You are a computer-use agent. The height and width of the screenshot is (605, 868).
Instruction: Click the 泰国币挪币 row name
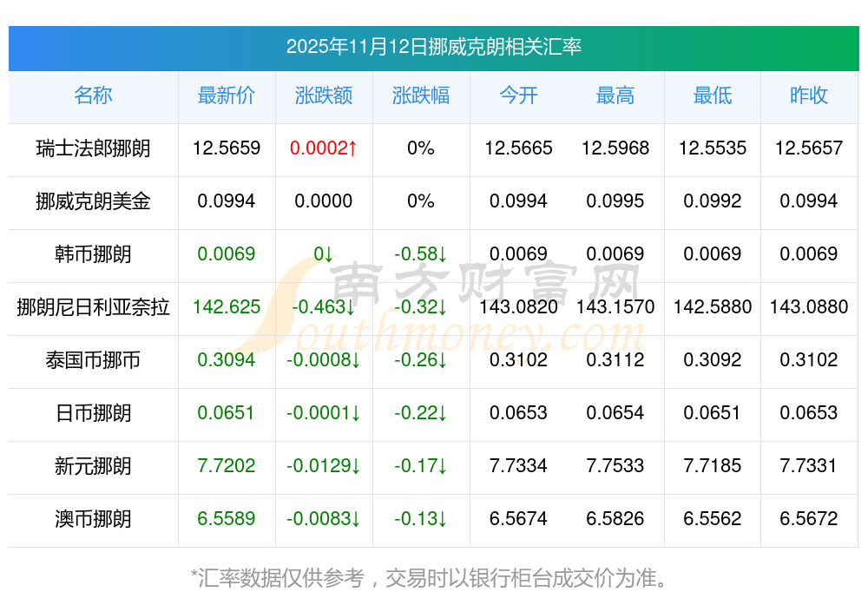[x=93, y=360]
